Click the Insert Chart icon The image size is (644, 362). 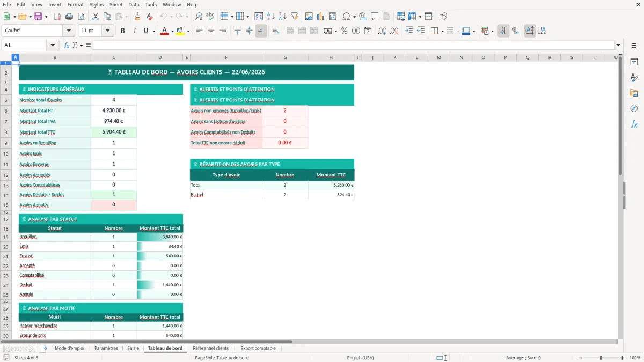click(321, 17)
